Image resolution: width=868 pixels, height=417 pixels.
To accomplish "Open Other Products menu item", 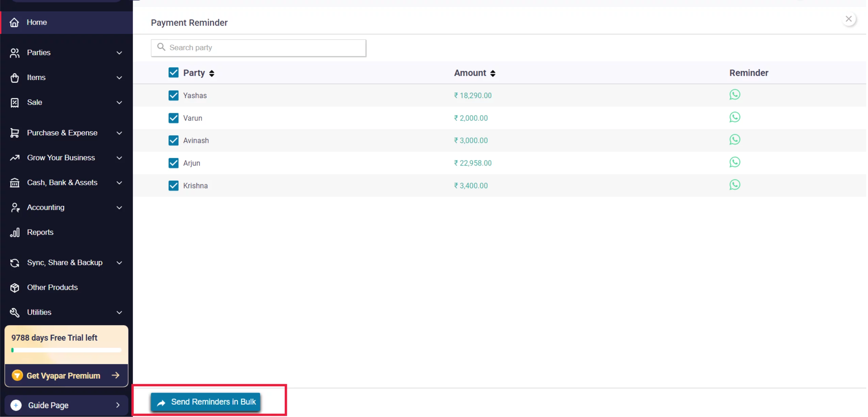I will pos(52,287).
